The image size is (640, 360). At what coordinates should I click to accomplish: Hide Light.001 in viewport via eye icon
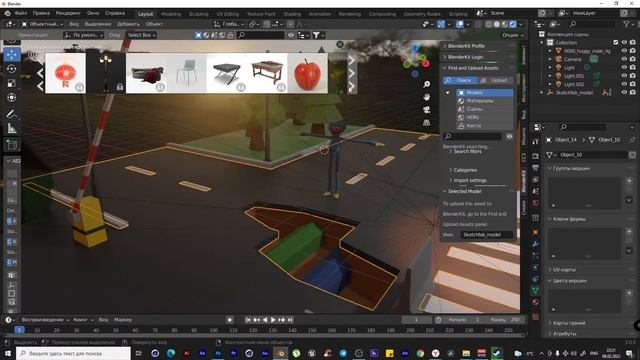click(624, 76)
